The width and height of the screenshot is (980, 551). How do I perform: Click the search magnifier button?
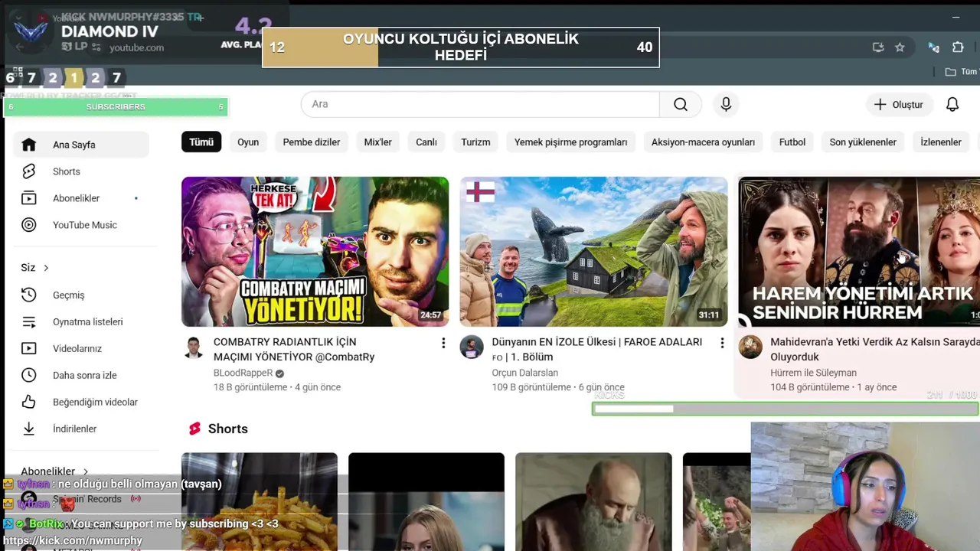point(681,104)
